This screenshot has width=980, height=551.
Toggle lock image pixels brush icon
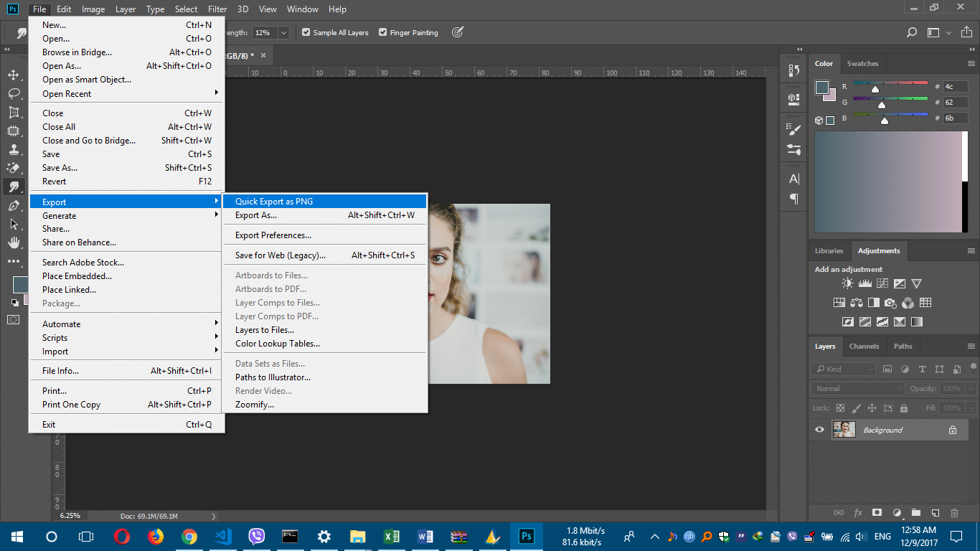point(857,408)
